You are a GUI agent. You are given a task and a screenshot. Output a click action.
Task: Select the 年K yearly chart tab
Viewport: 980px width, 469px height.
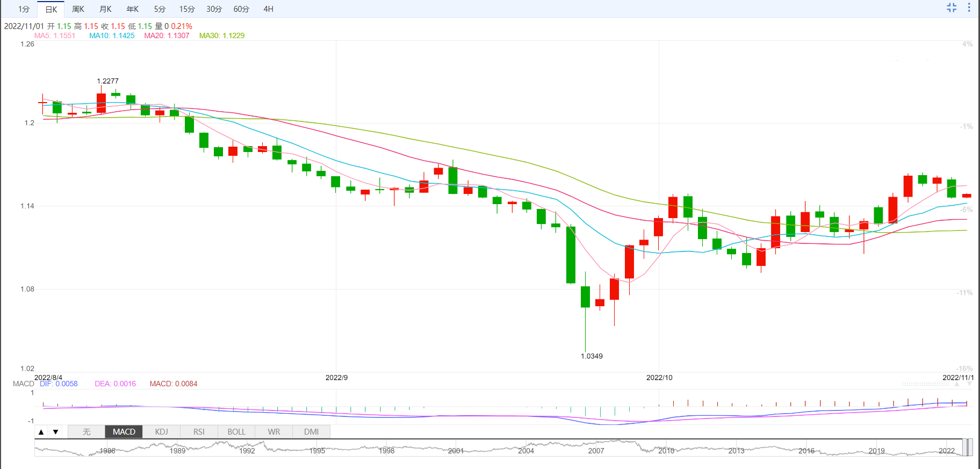point(132,9)
